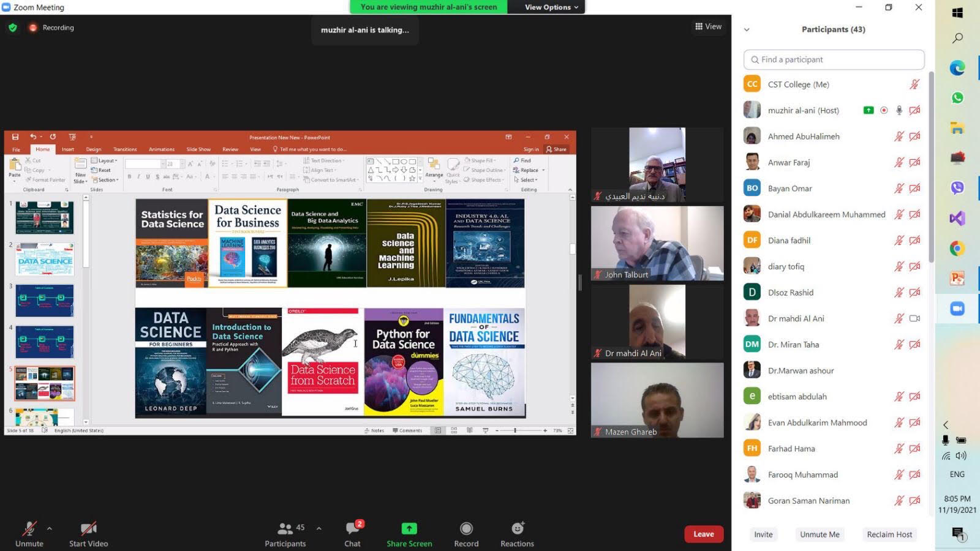Click the Invite button in Participants panel

pyautogui.click(x=763, y=534)
